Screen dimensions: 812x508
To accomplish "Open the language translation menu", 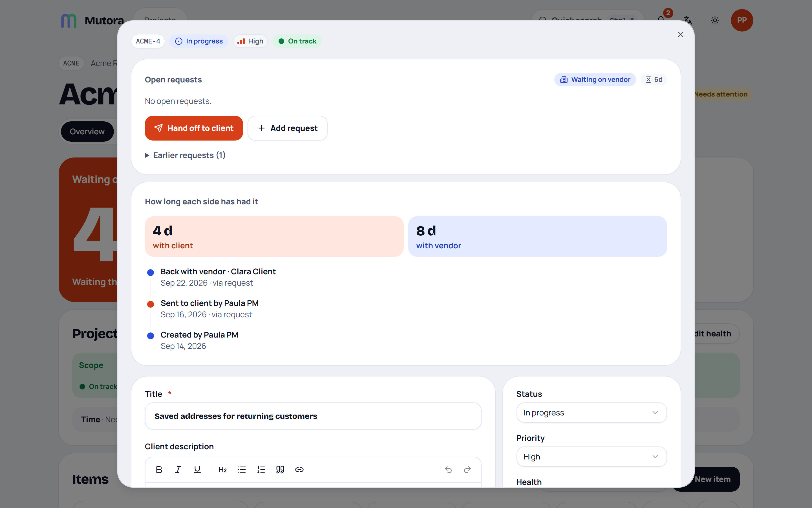I will tap(688, 20).
